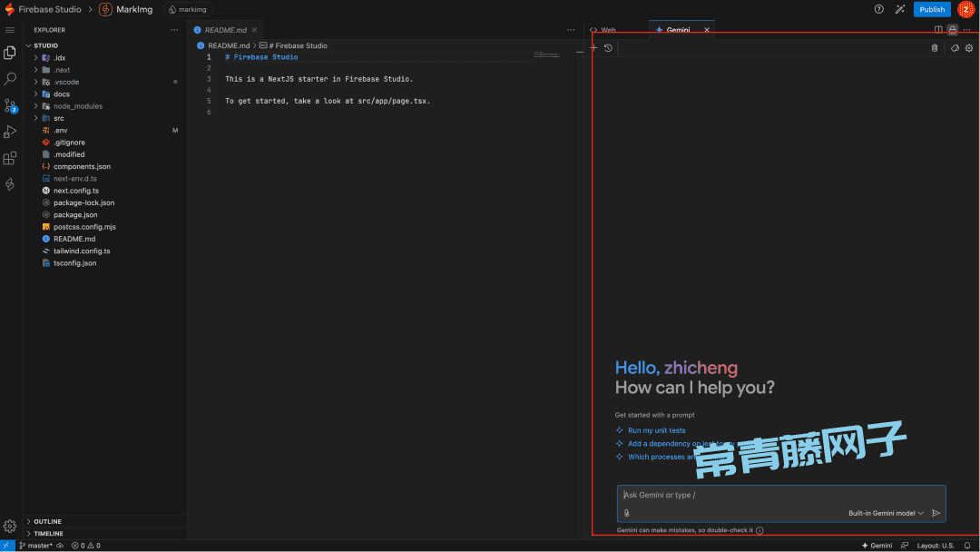Delete the Gemini chat with trash icon
This screenshot has width=980, height=552.
click(x=935, y=48)
